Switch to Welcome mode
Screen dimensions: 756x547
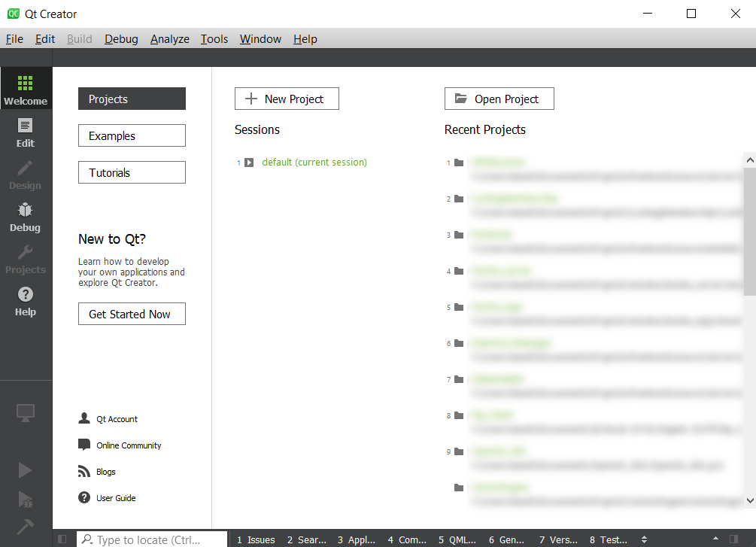coord(26,90)
